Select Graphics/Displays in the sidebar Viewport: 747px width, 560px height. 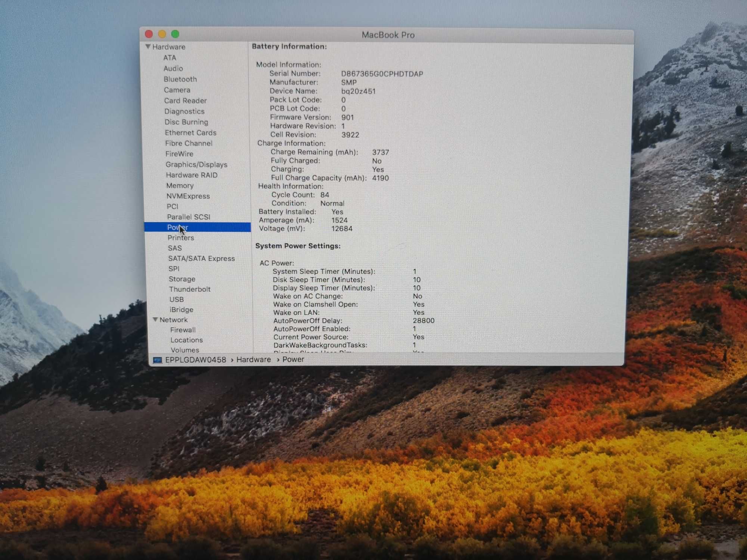pos(196,164)
